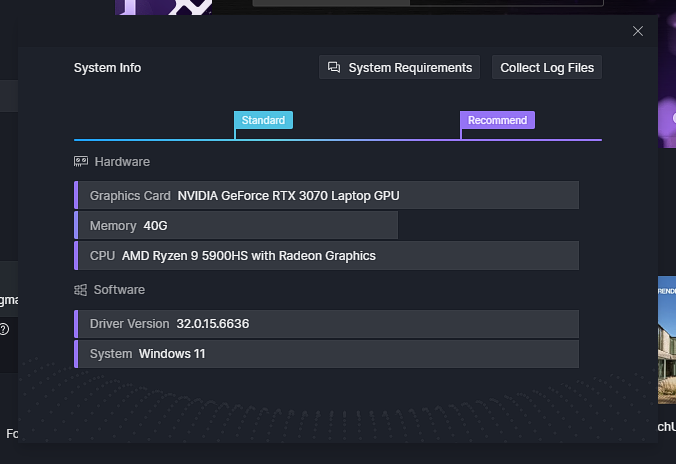
Task: Click the Hardware section icon
Action: click(x=81, y=162)
